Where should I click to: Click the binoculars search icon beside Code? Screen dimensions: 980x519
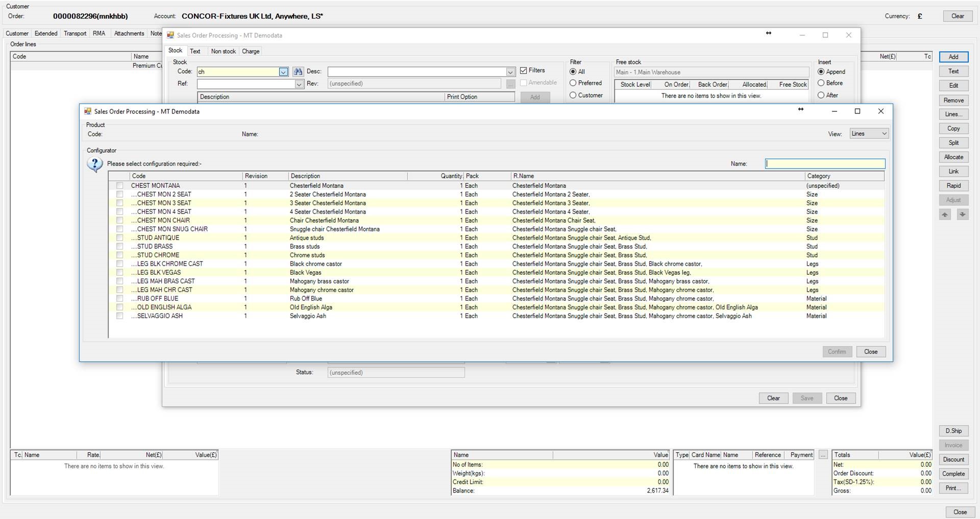click(298, 72)
